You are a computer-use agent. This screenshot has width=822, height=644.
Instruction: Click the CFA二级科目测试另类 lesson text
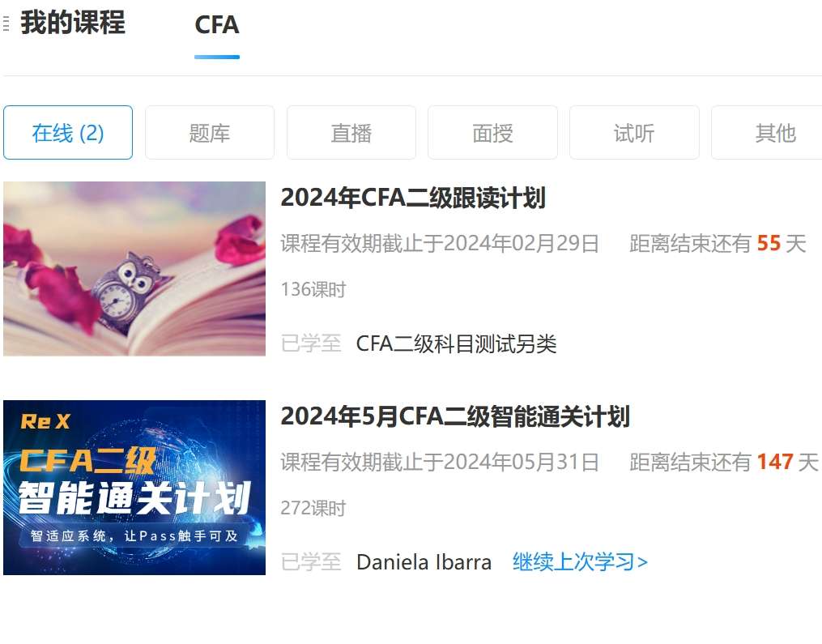(456, 344)
